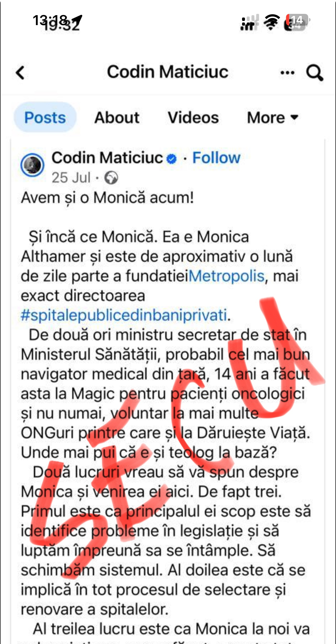Switch to the About tab
Image resolution: width=336 pixels, height=644 pixels.
tap(117, 117)
